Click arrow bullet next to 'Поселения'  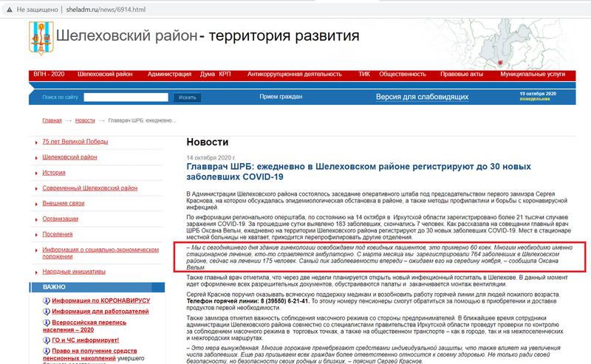click(x=36, y=235)
